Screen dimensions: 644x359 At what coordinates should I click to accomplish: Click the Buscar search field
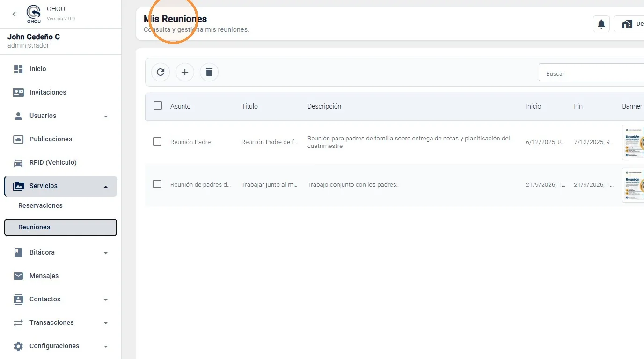click(x=592, y=72)
